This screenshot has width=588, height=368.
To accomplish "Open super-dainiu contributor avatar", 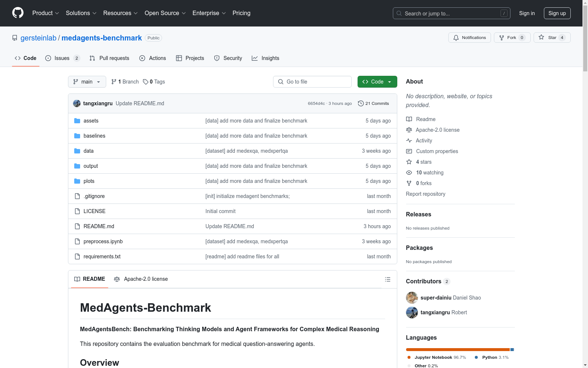I will pyautogui.click(x=412, y=298).
